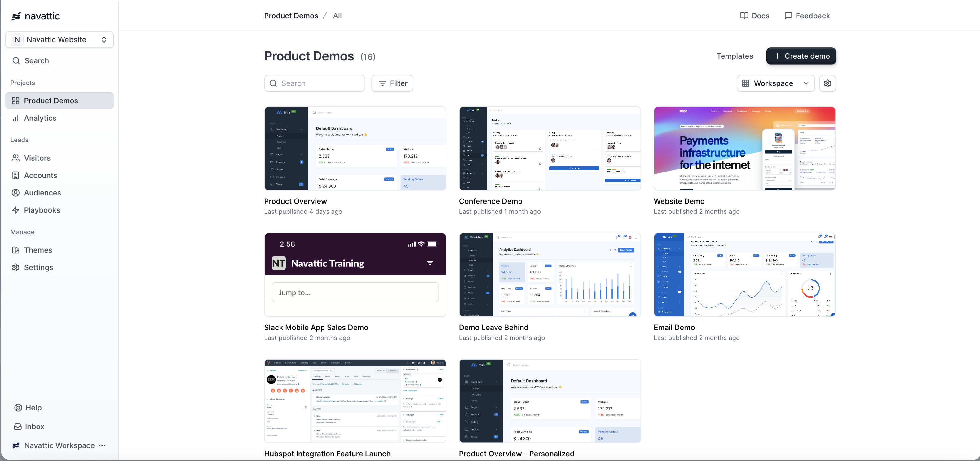Click the Product Demos breadcrumb link
This screenshot has height=461, width=980.
[291, 16]
